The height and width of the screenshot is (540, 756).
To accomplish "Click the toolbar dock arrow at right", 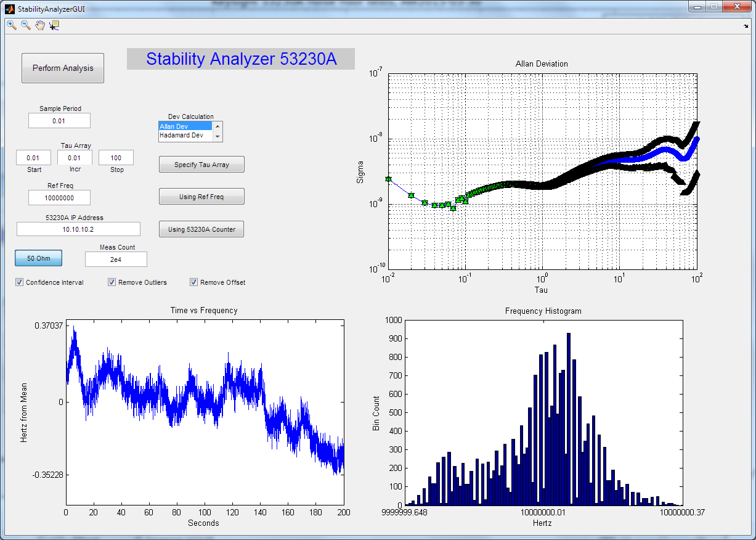I will [x=746, y=27].
